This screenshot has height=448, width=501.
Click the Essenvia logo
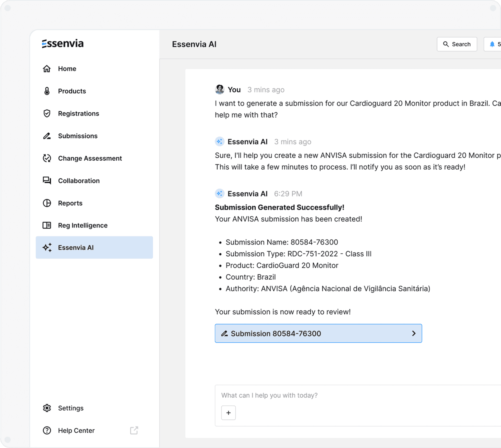click(63, 44)
